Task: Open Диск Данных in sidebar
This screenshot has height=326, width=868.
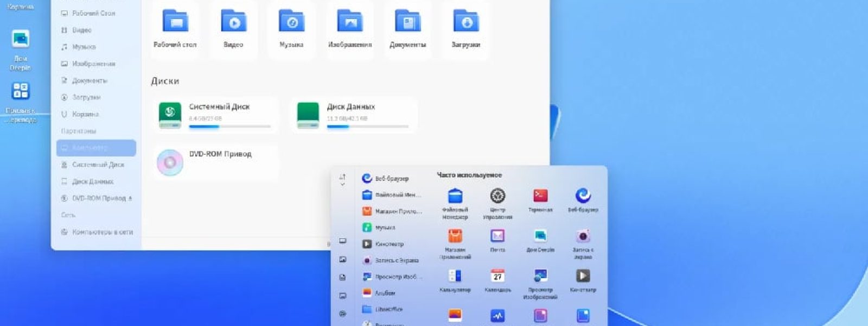Action: tap(96, 181)
